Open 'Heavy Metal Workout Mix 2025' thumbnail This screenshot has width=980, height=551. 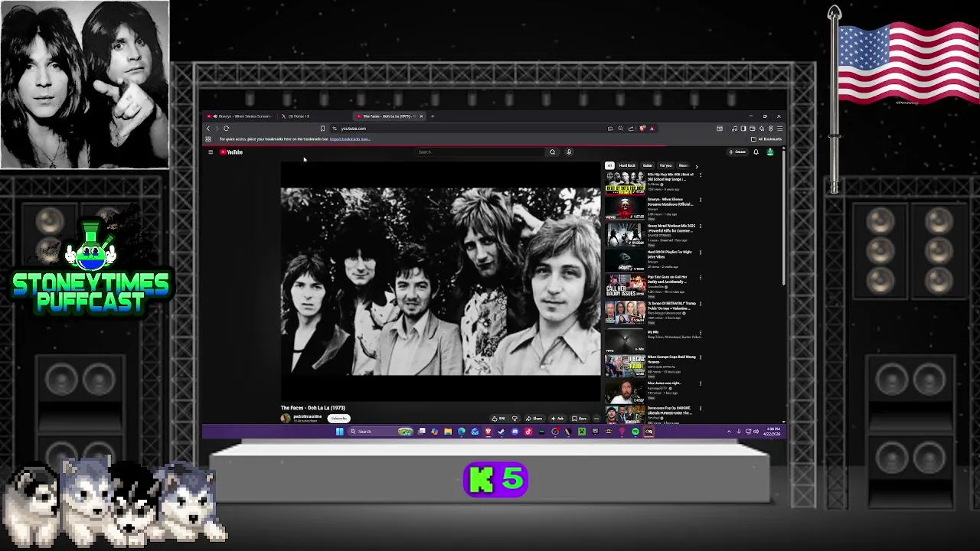pos(625,235)
